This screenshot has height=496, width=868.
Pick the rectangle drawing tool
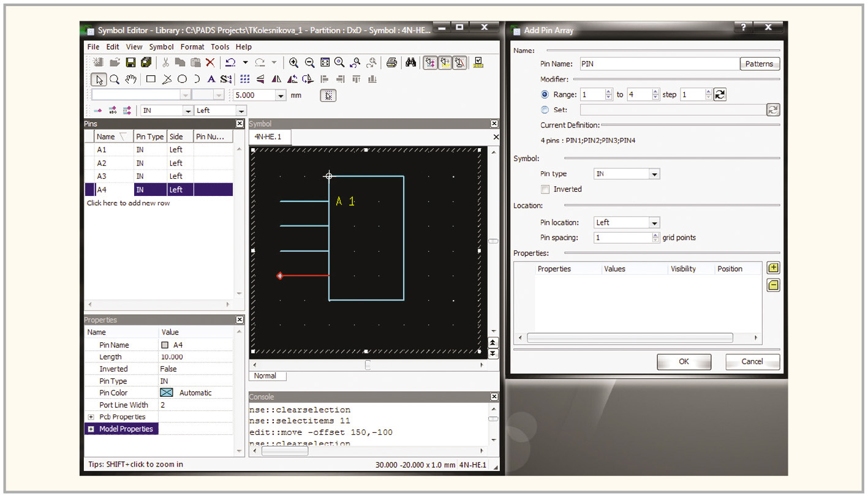(x=151, y=79)
